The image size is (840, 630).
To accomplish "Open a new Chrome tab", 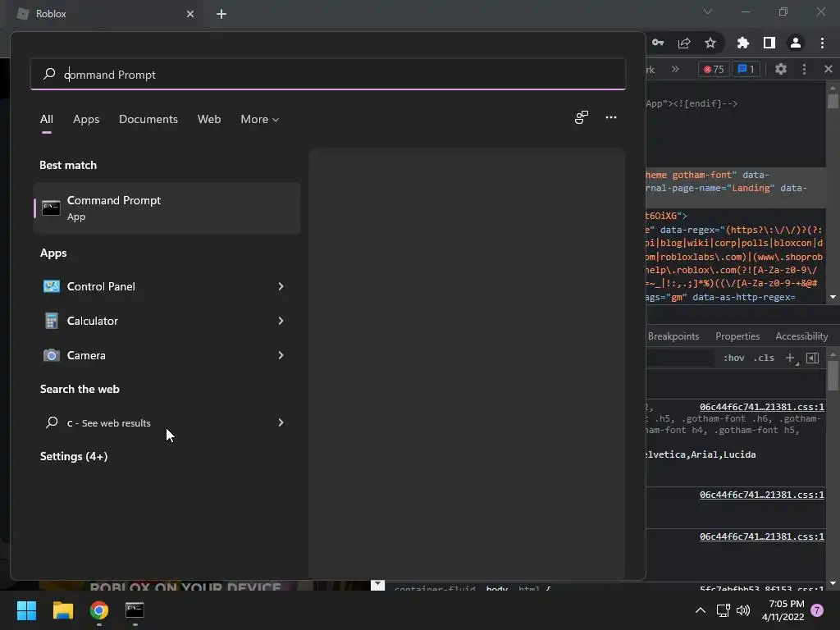I will [x=221, y=14].
